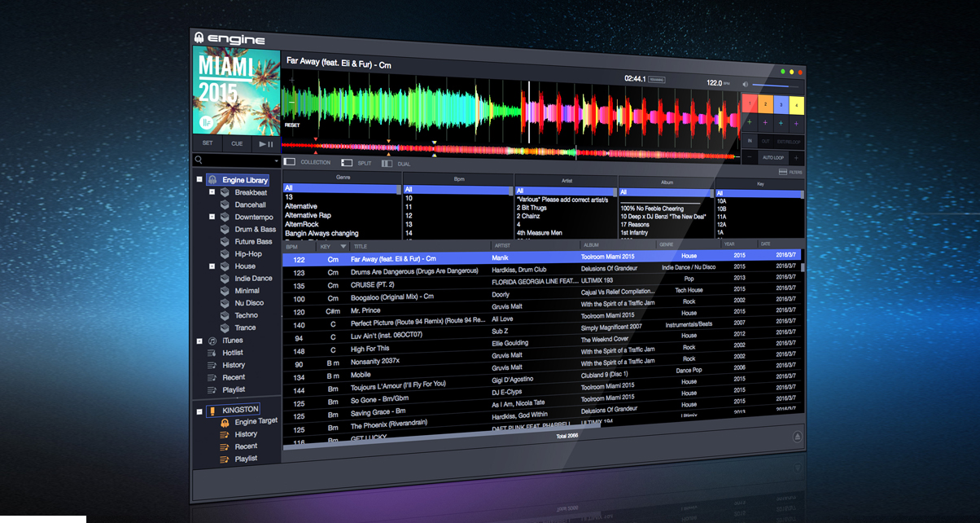Double the auto loop with plus button
This screenshot has height=523, width=980.
(796, 157)
